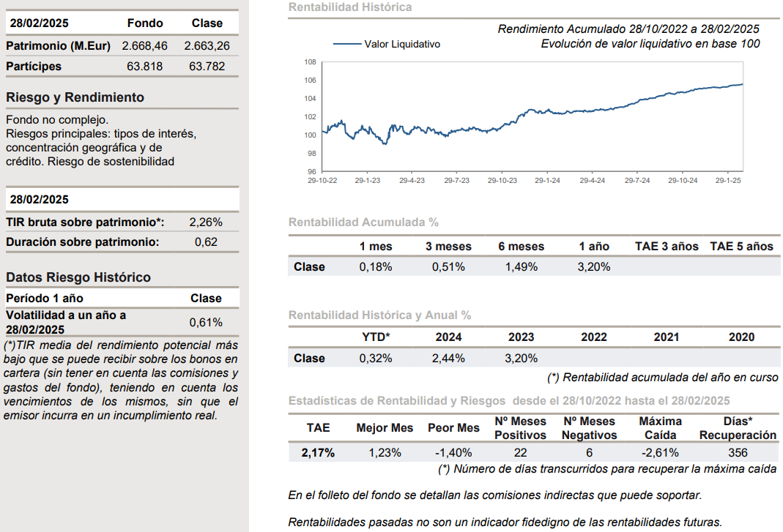
Task: Select the Peor Mes value -1,40%
Action: [x=453, y=453]
